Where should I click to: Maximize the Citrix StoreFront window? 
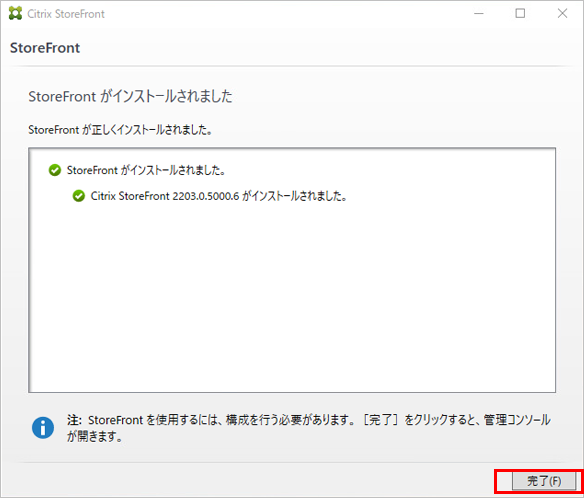pos(520,14)
